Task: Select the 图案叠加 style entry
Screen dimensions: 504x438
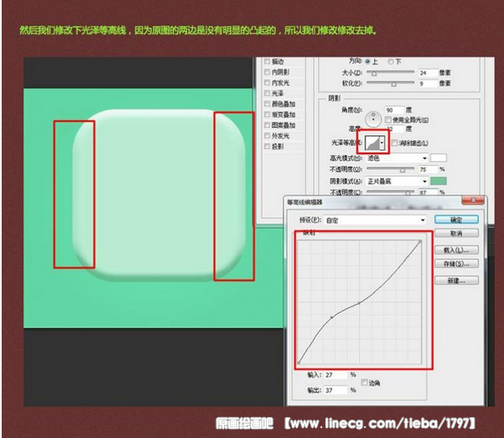Action: pyautogui.click(x=283, y=125)
